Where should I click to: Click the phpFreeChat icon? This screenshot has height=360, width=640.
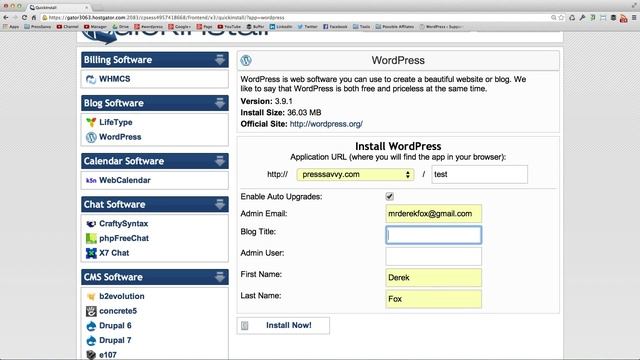click(x=91, y=238)
